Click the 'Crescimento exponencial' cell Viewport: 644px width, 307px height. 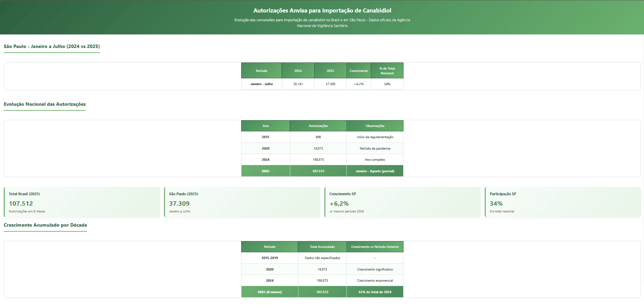coord(375,280)
